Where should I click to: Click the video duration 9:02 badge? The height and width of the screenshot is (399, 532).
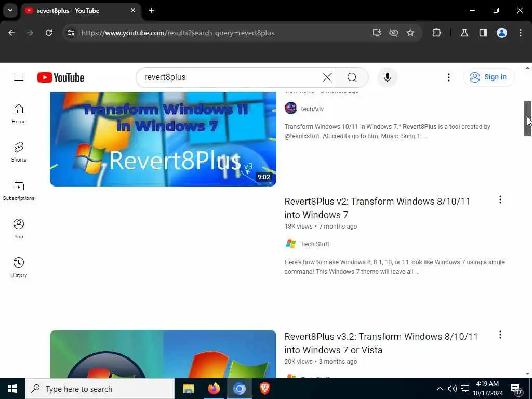coord(263,177)
